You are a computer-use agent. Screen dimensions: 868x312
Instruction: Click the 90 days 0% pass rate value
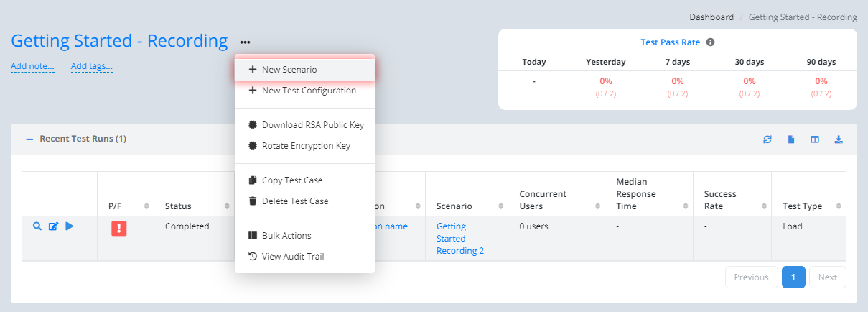click(821, 81)
